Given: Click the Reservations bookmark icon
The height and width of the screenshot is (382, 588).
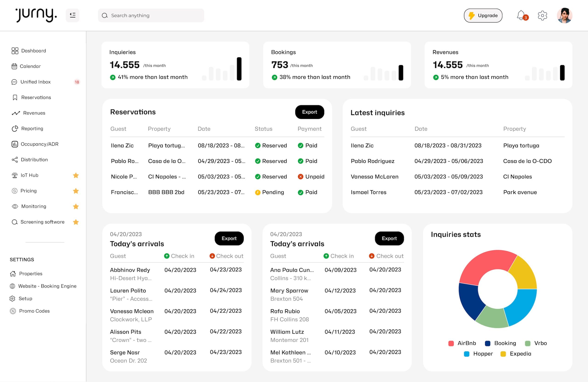Looking at the screenshot, I should (x=15, y=97).
